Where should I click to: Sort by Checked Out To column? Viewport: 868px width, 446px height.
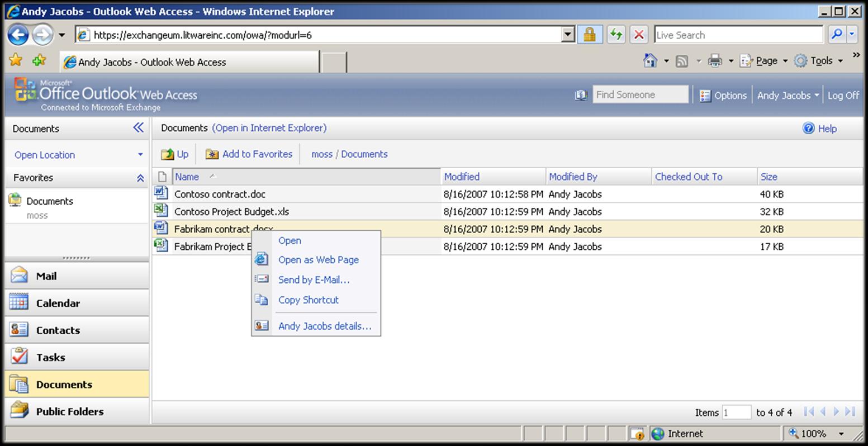click(x=704, y=177)
